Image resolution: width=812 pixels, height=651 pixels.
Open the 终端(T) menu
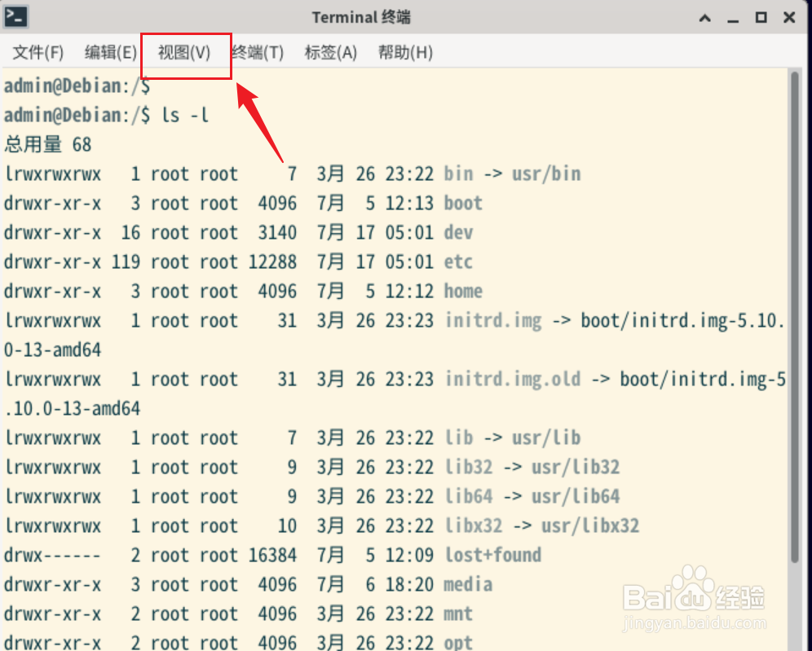point(255,51)
